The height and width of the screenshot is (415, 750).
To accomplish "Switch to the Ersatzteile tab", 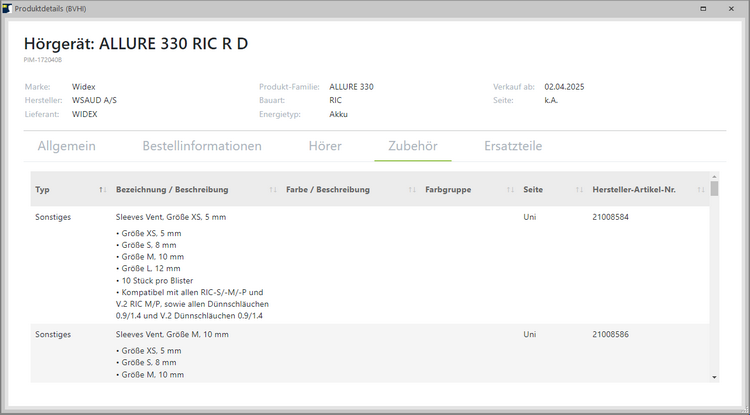I will pyautogui.click(x=513, y=146).
